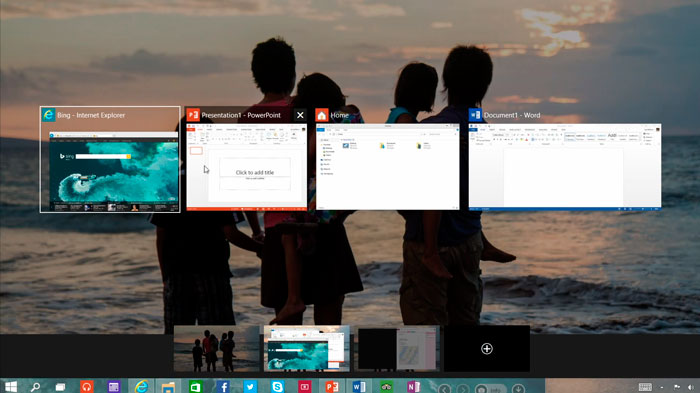The image size is (700, 393).
Task: Select the Home File Explorer window preview
Action: pos(388,159)
